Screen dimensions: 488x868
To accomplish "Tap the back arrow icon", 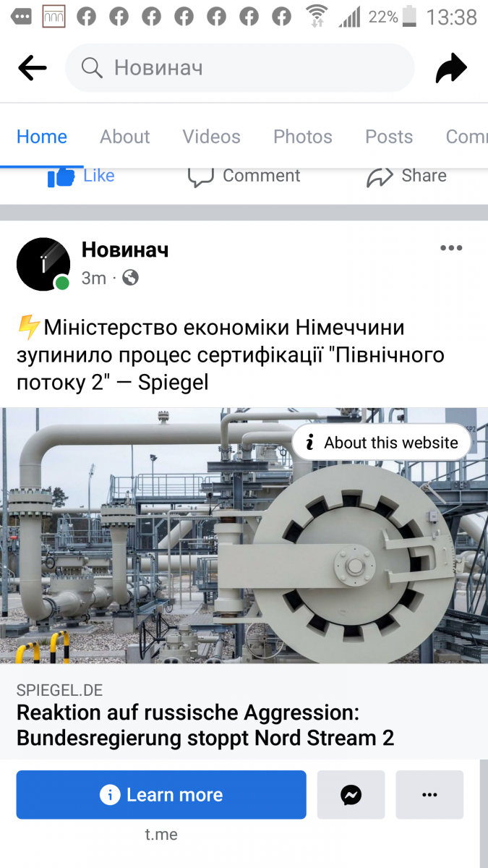I will coord(33,69).
